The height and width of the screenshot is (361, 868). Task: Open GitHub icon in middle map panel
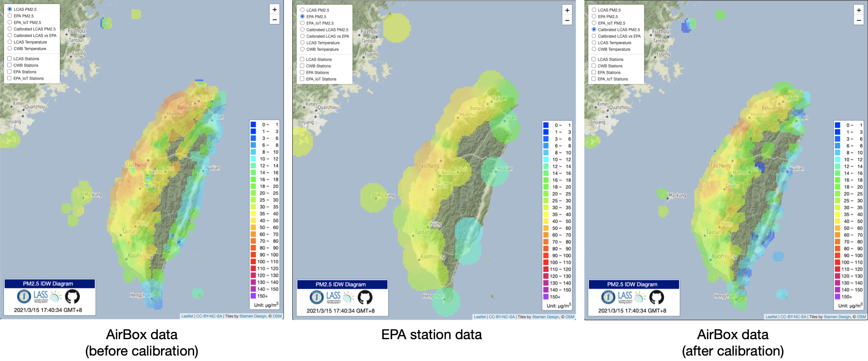(x=365, y=298)
